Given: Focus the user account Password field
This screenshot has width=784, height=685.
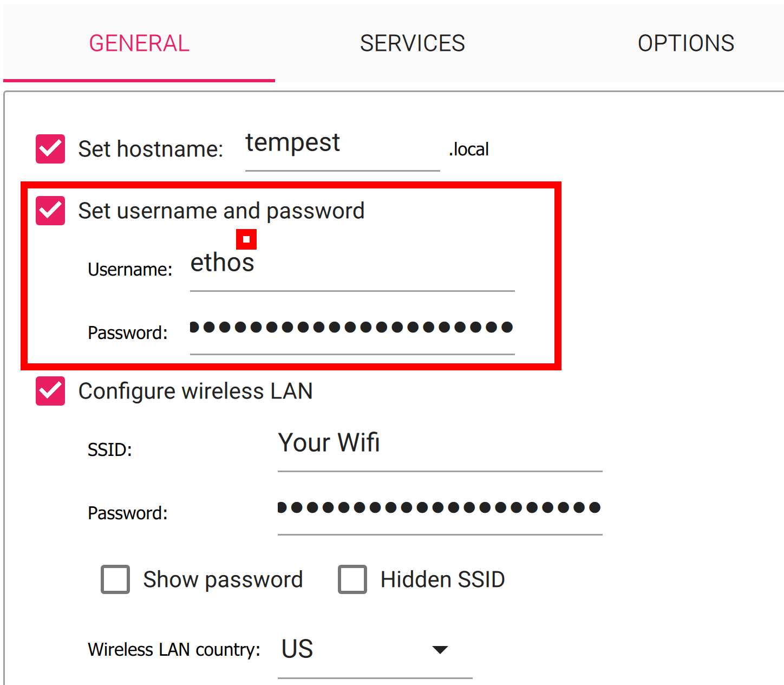Looking at the screenshot, I should pos(352,328).
